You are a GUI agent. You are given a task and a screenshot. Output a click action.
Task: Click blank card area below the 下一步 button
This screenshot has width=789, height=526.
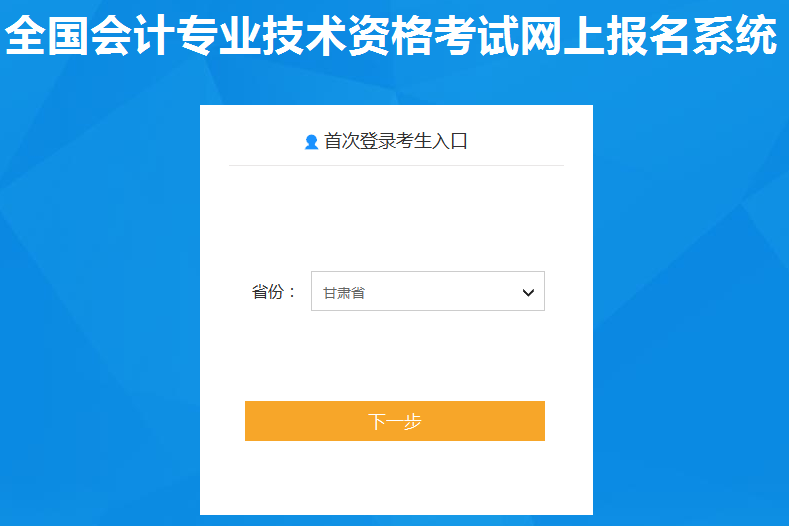[x=396, y=478]
